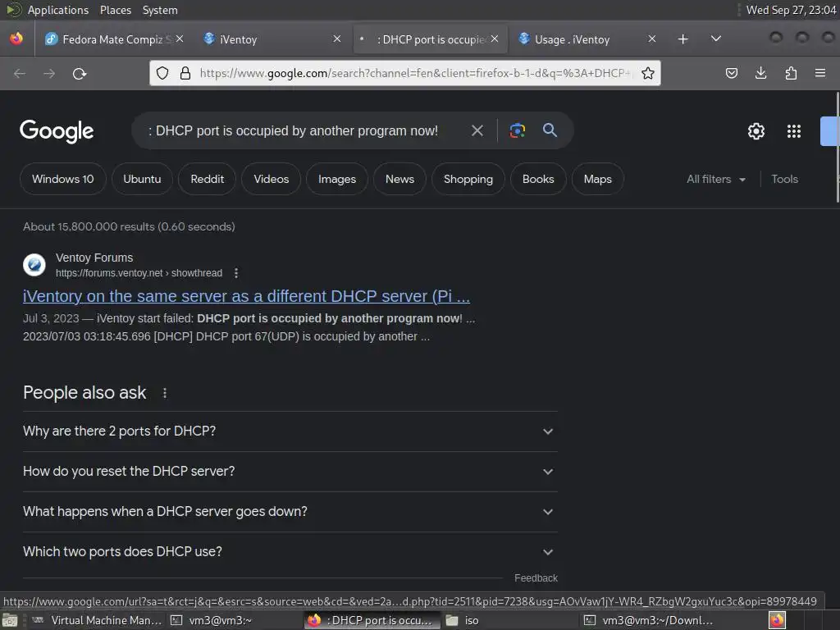Open People also ask options menu
840x630 pixels.
pyautogui.click(x=165, y=393)
